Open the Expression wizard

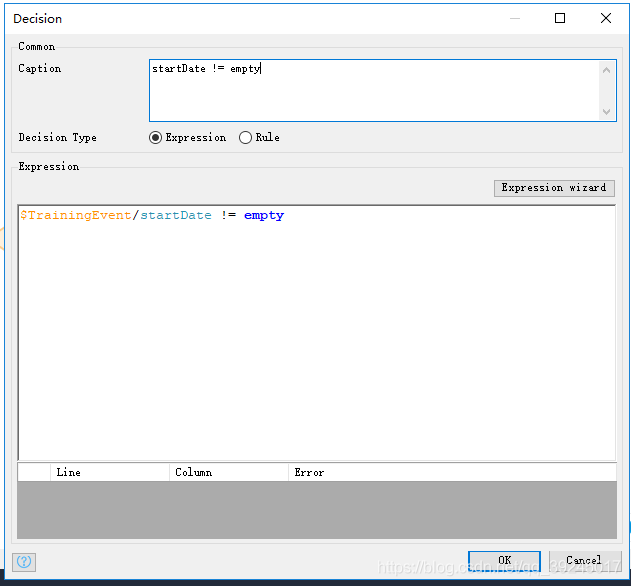553,188
